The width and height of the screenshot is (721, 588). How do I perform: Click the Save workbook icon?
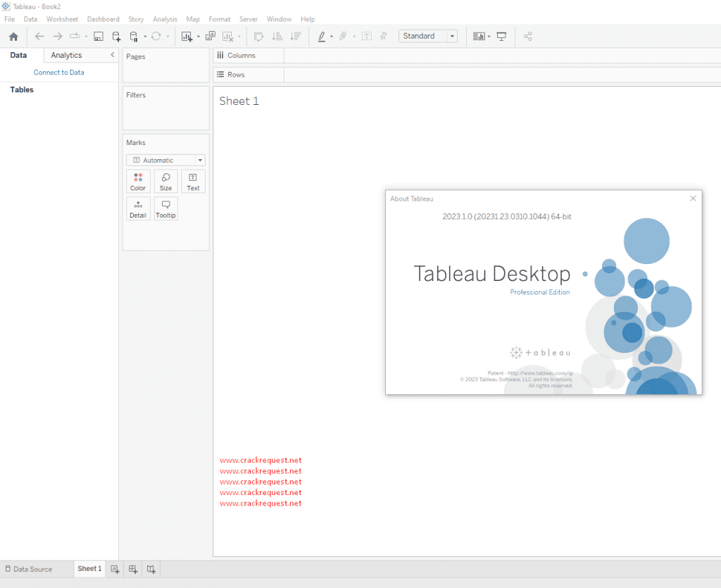point(98,36)
